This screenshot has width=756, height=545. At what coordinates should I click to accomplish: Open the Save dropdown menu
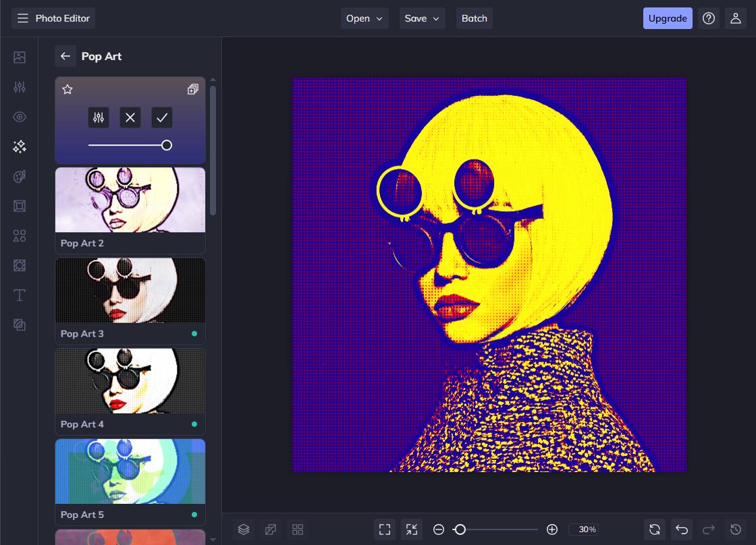point(422,18)
